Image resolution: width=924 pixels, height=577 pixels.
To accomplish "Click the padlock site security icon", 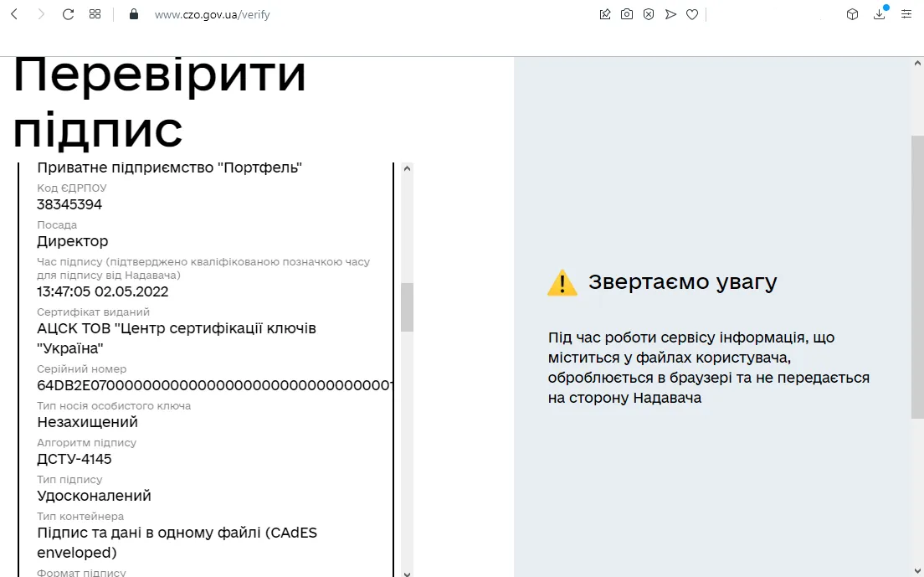I will click(x=134, y=14).
